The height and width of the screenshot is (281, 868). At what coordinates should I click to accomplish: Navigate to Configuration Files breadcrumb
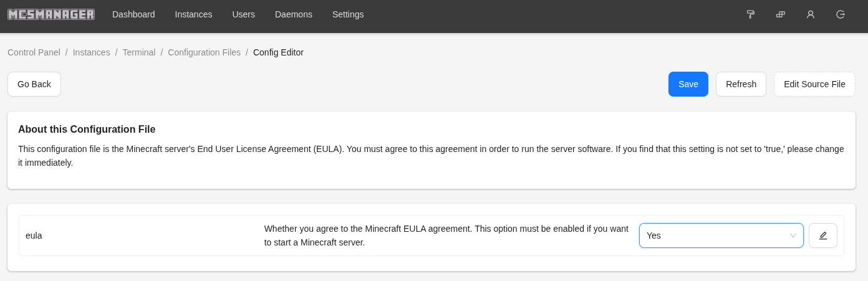pos(204,52)
